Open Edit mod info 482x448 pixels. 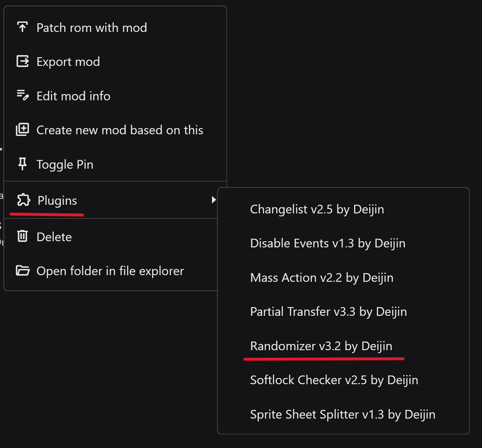click(73, 96)
